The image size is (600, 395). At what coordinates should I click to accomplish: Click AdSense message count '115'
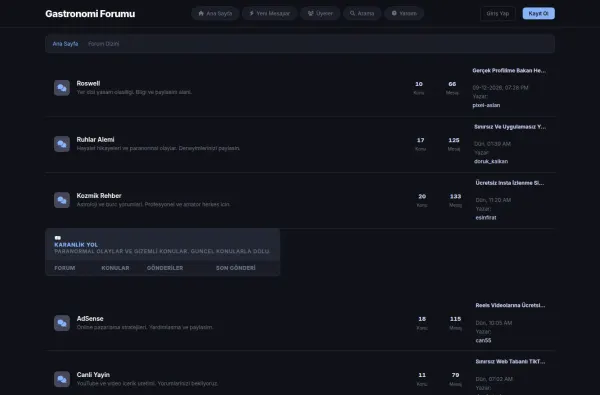pos(455,319)
